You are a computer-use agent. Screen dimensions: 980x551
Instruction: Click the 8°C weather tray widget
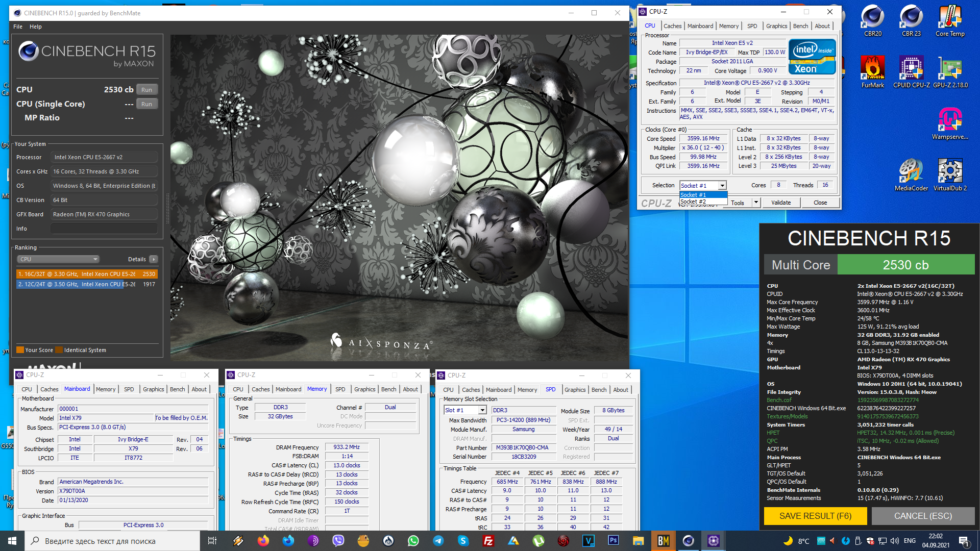coord(796,541)
